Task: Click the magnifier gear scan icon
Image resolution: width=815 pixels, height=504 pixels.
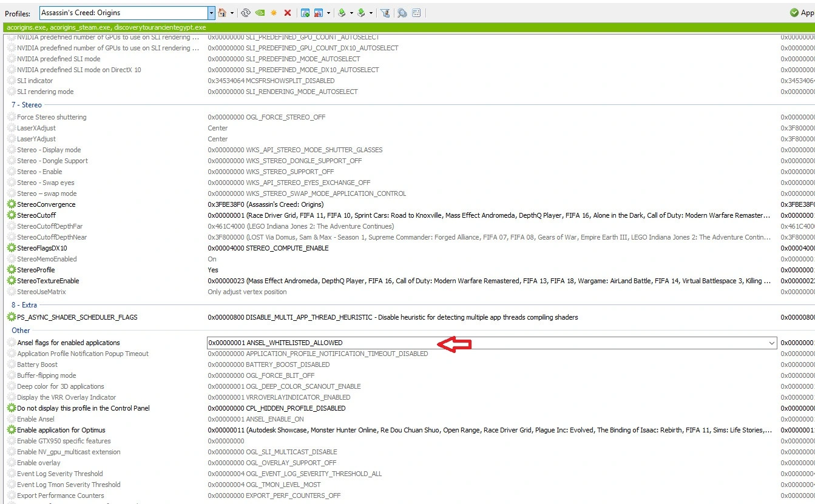Action: 402,13
